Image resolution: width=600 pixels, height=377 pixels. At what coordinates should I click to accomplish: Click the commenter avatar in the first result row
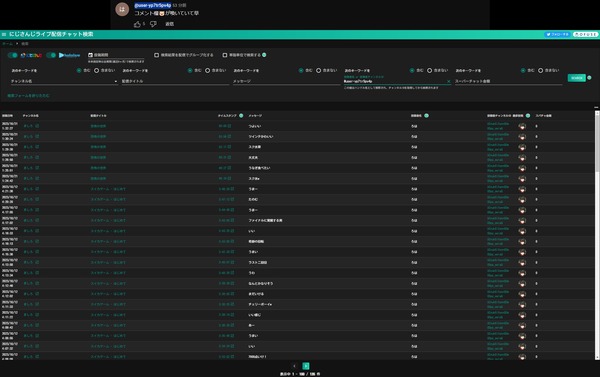(522, 126)
